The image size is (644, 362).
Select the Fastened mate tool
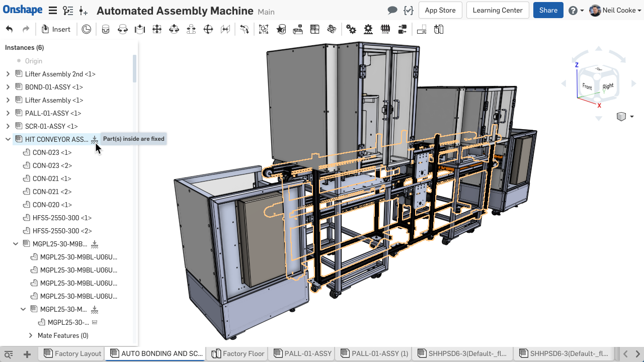106,30
